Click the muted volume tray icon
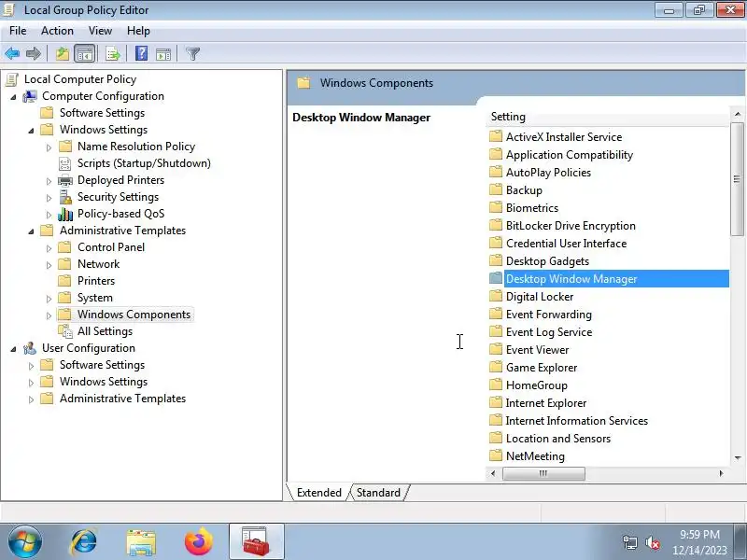The image size is (747, 560). point(652,542)
